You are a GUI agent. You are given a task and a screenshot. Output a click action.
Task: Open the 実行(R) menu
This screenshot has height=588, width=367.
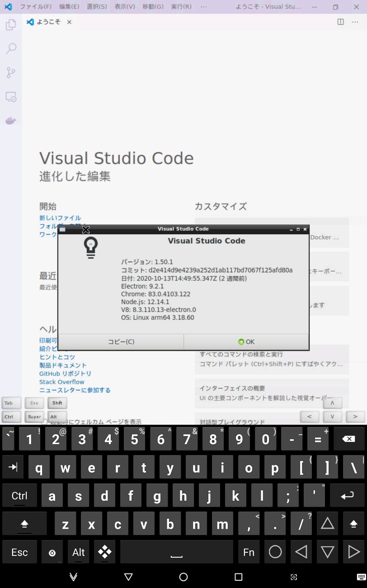(x=181, y=7)
